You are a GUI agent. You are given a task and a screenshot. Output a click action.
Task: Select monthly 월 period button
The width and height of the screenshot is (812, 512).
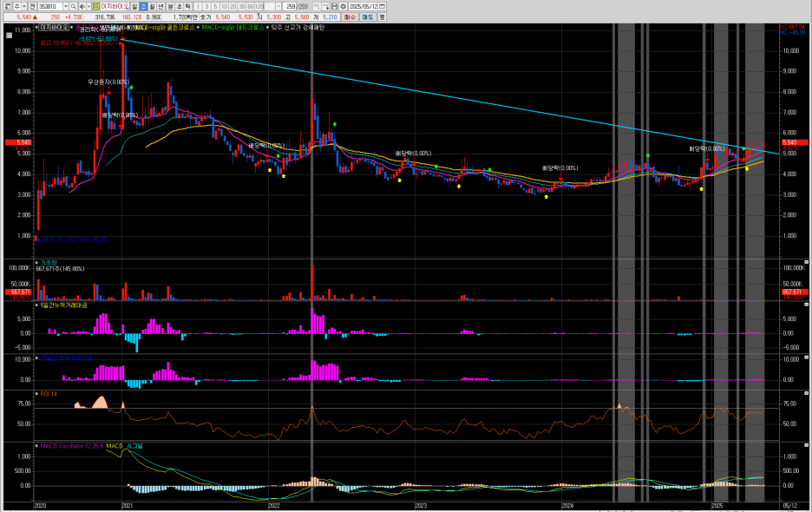pyautogui.click(x=153, y=6)
